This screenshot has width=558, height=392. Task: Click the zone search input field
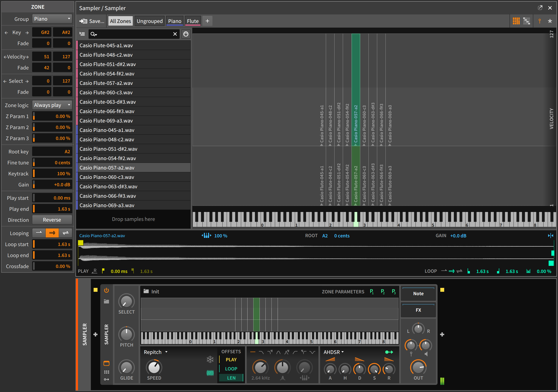point(134,34)
